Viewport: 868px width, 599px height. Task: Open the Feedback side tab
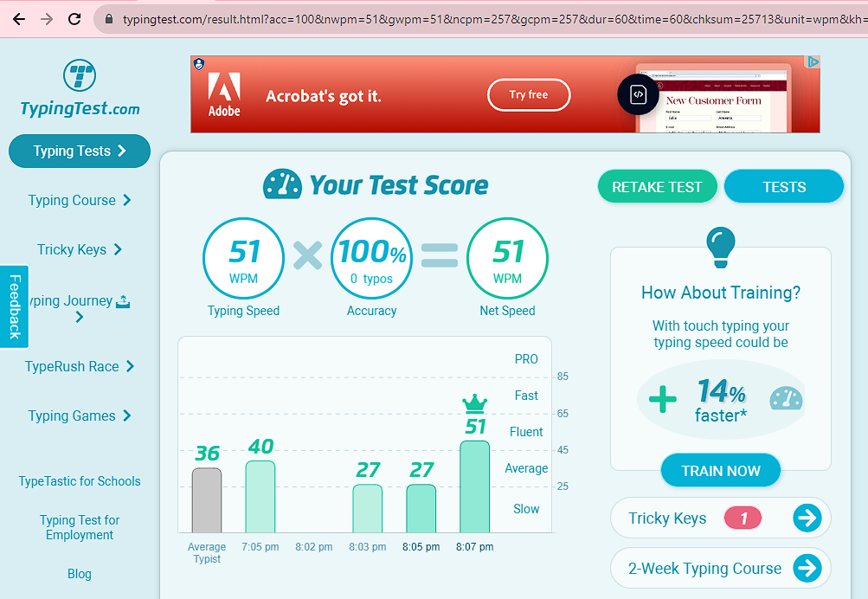[15, 306]
